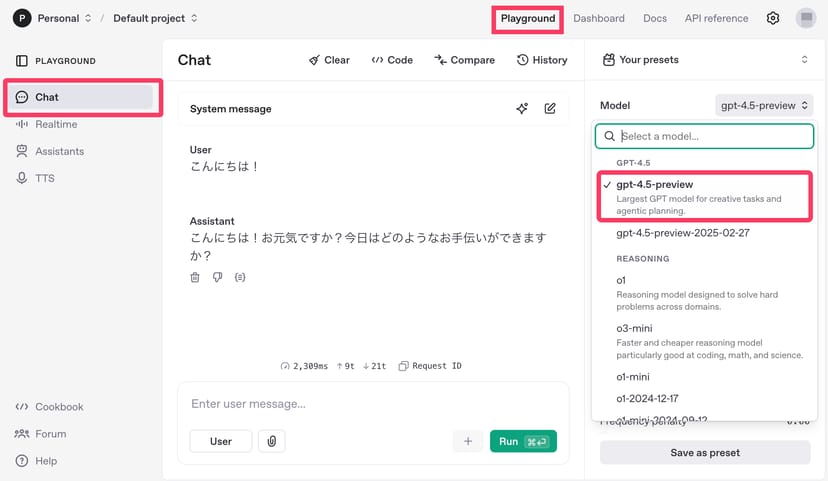The width and height of the screenshot is (828, 481).
Task: Click the Enter user message field
Action: coord(372,404)
